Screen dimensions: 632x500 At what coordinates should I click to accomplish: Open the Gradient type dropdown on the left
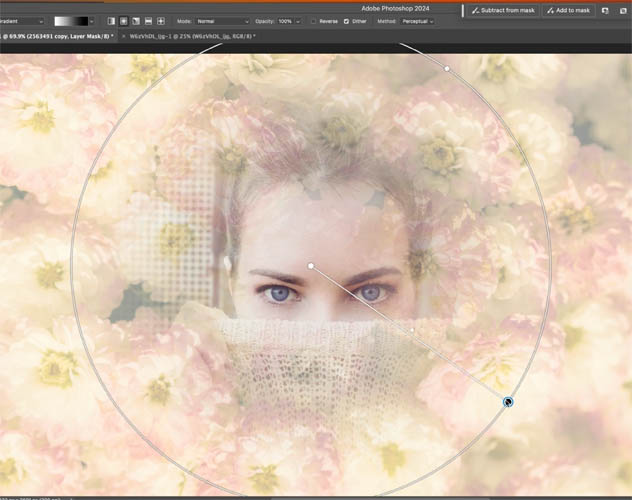(x=21, y=21)
